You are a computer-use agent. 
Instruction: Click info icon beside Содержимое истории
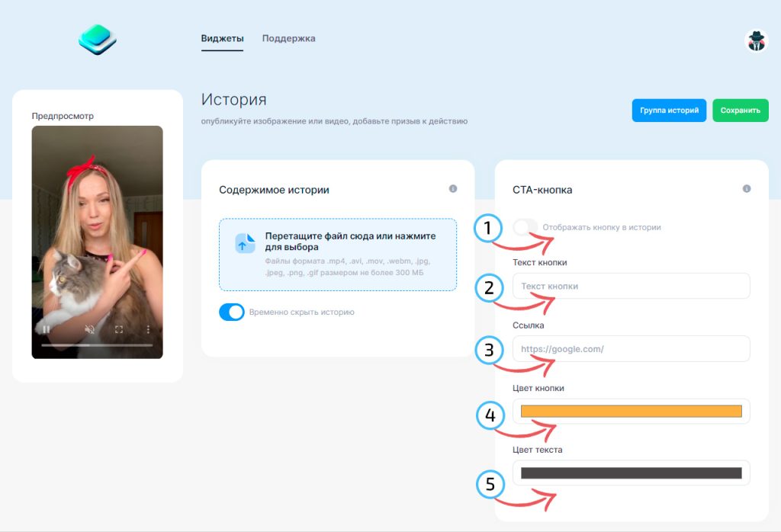453,188
